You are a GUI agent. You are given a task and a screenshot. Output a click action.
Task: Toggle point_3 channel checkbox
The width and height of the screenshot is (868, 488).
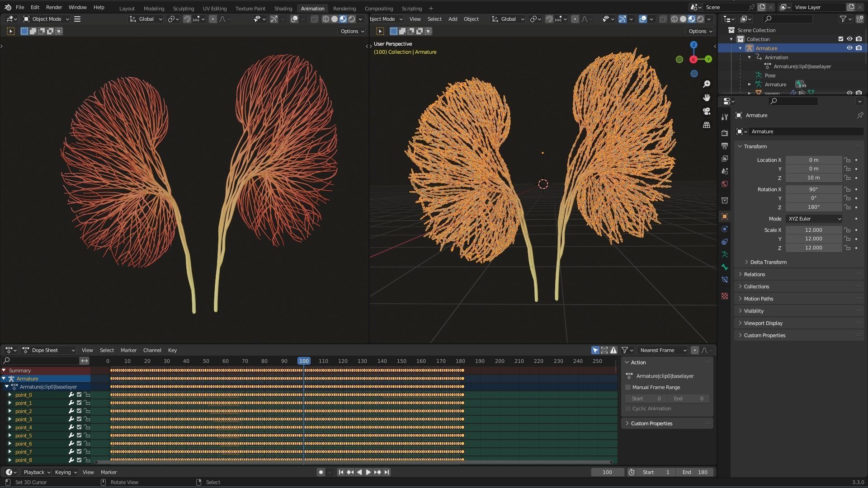point(79,419)
